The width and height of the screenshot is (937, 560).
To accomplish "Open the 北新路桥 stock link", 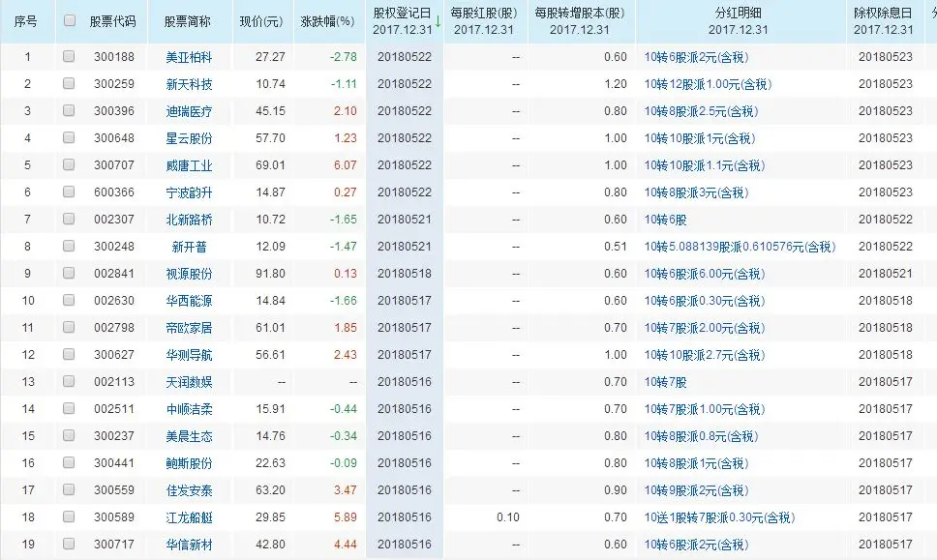I will coord(192,219).
